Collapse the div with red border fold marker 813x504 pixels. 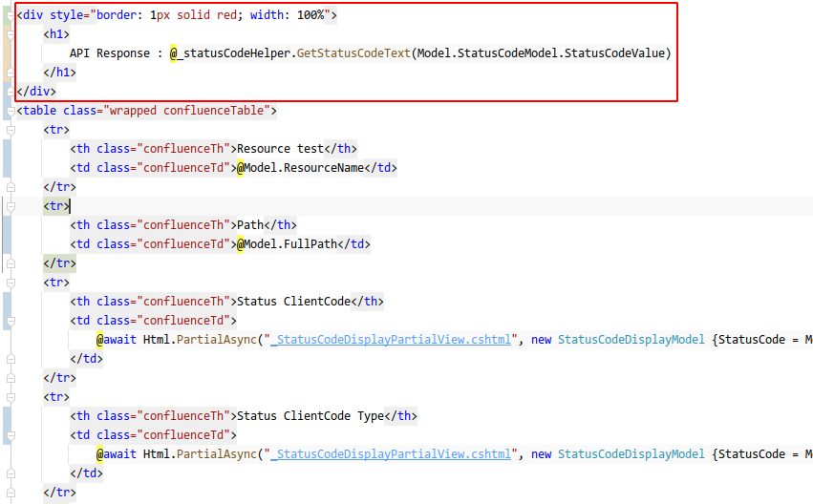11,15
